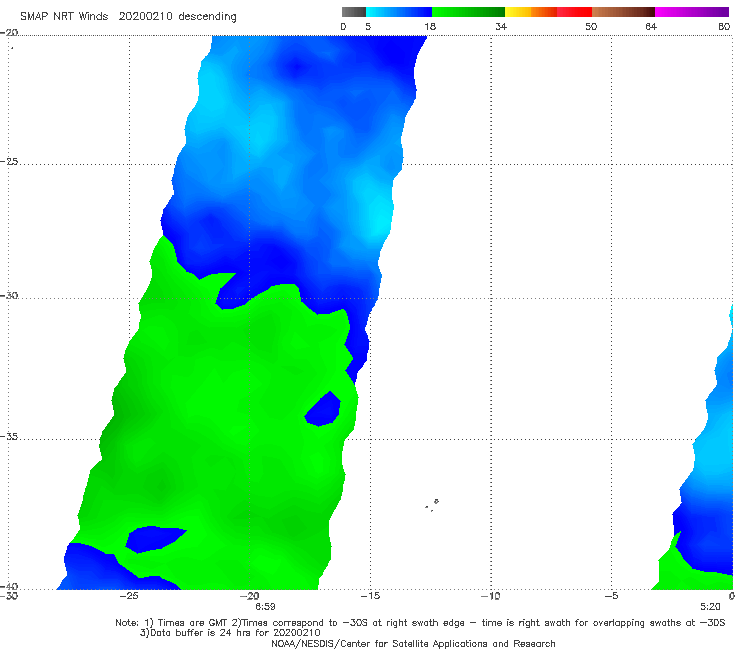
Task: Click the '34' label under the color bar
Action: tap(501, 26)
